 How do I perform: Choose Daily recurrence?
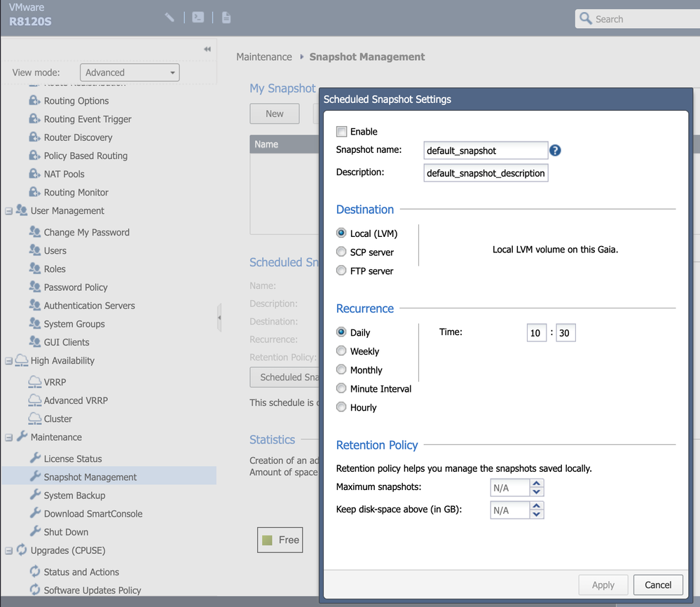(341, 332)
